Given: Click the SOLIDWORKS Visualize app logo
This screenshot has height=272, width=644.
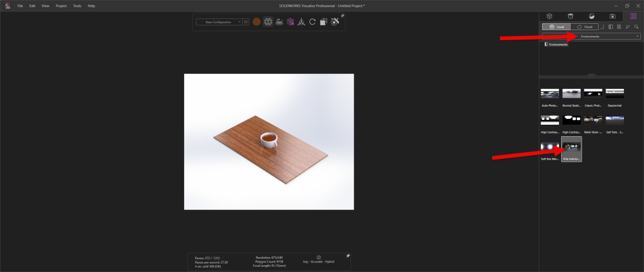Looking at the screenshot, I should click(x=7, y=6).
